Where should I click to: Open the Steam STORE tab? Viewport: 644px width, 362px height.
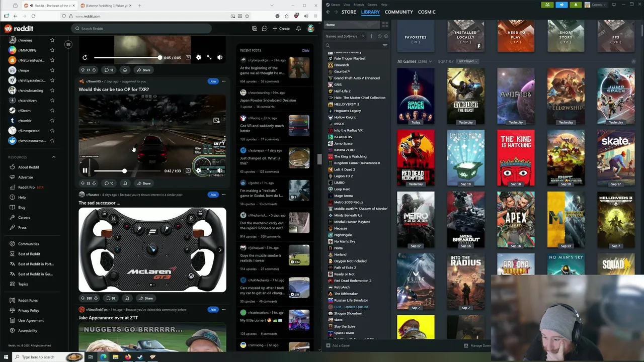pyautogui.click(x=349, y=12)
